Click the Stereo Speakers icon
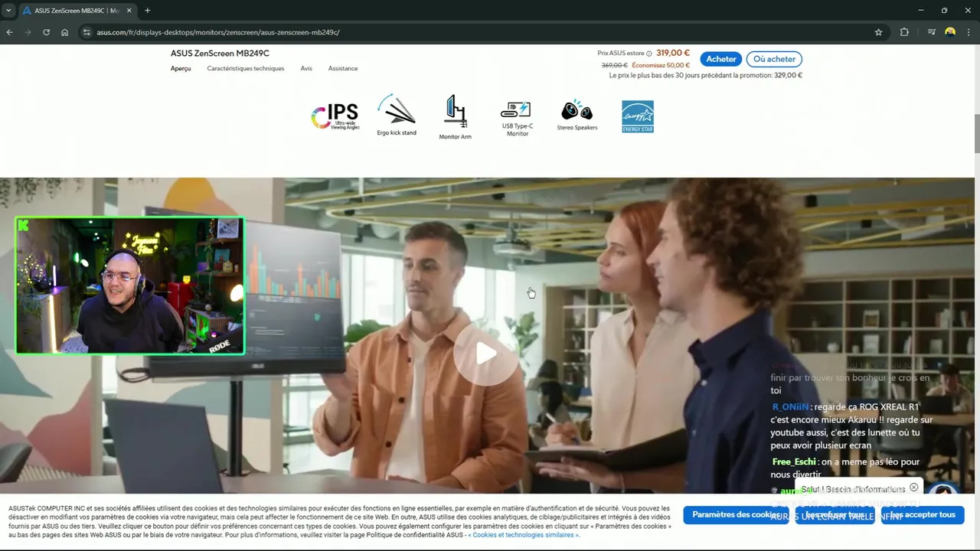This screenshot has height=551, width=980. tap(577, 116)
